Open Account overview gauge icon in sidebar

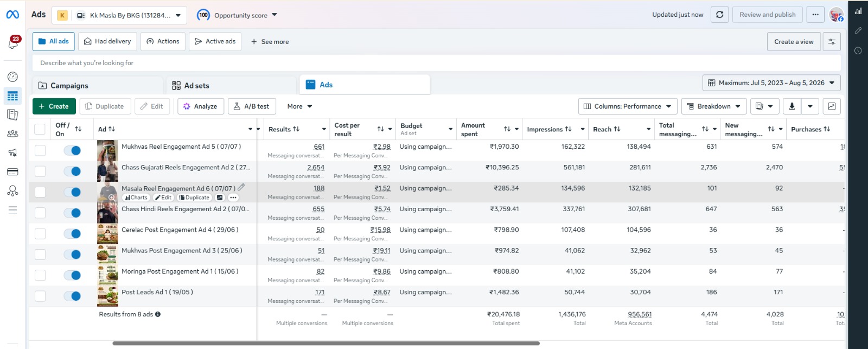point(12,77)
